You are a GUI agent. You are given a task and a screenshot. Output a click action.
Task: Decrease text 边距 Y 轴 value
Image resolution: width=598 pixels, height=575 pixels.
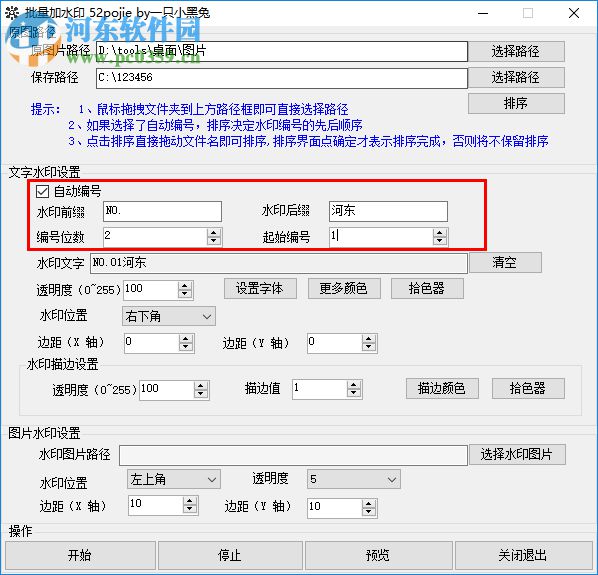pyautogui.click(x=368, y=347)
